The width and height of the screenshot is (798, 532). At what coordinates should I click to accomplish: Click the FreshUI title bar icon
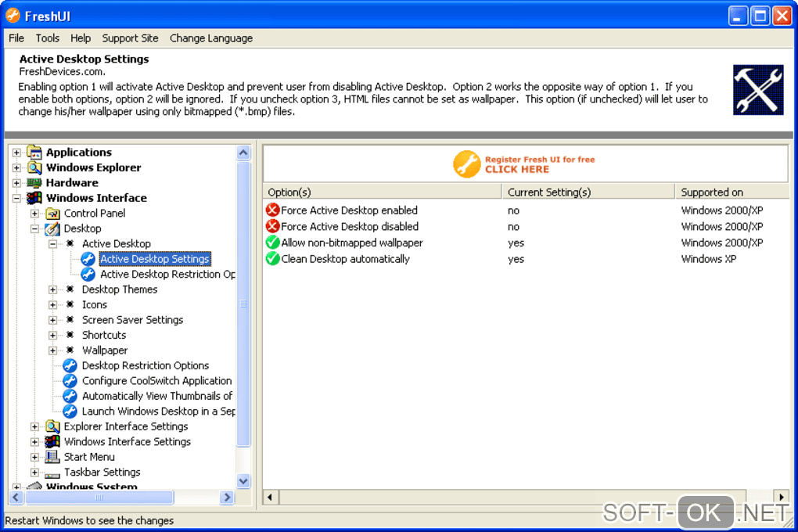click(x=13, y=16)
